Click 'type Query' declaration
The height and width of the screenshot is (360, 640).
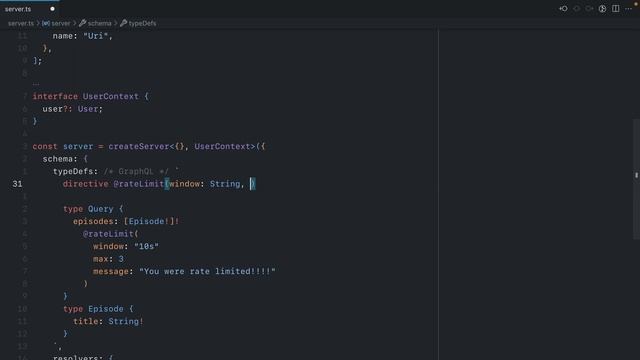[88, 209]
